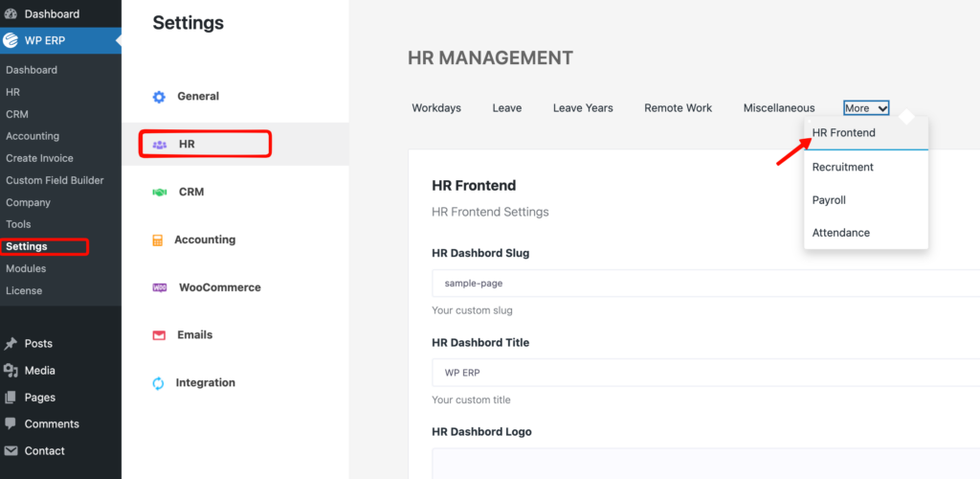The width and height of the screenshot is (980, 479).
Task: Click the HR people icon in Settings
Action: [159, 145]
